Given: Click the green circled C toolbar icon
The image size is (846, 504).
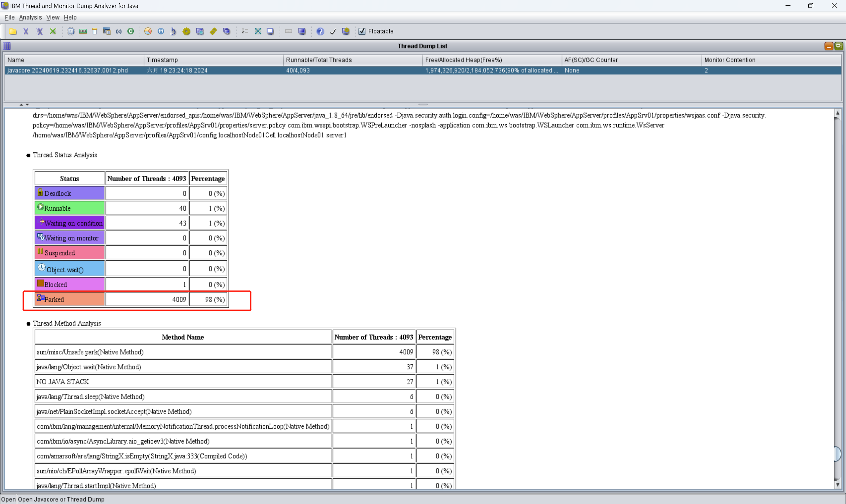Looking at the screenshot, I should [x=131, y=31].
